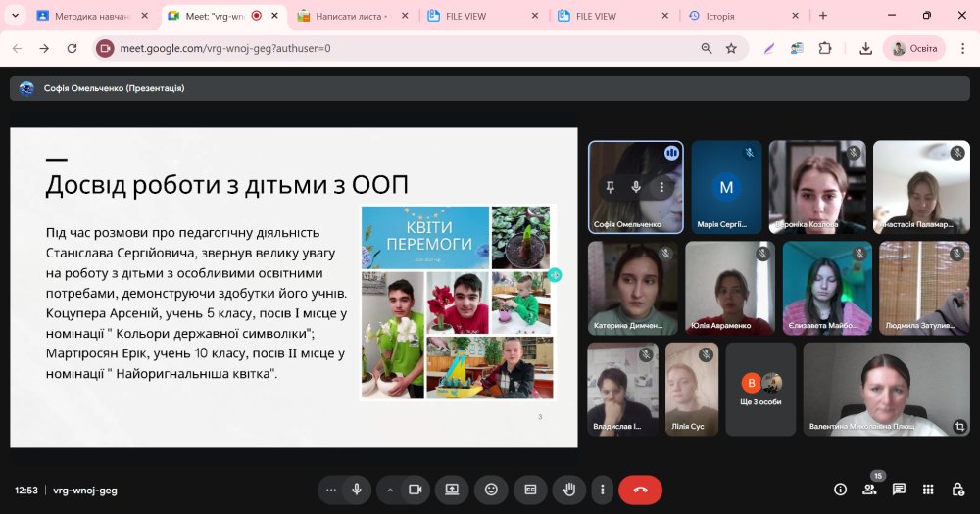Open the Освіта Chrome profile button
Image resolution: width=980 pixels, height=514 pixels.
(x=914, y=48)
